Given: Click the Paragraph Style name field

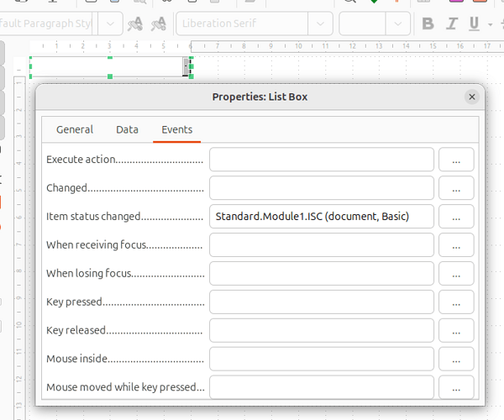Looking at the screenshot, I should click(45, 24).
